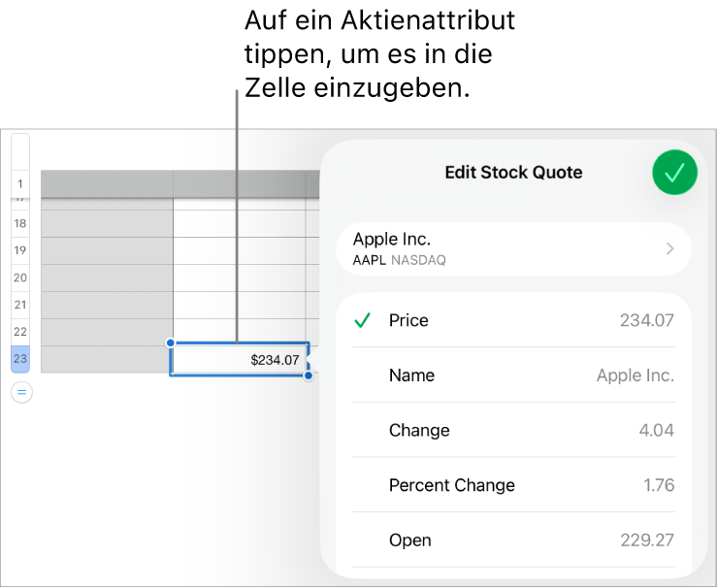Click the equals formula button below row numbers
718x588 pixels.
21,393
